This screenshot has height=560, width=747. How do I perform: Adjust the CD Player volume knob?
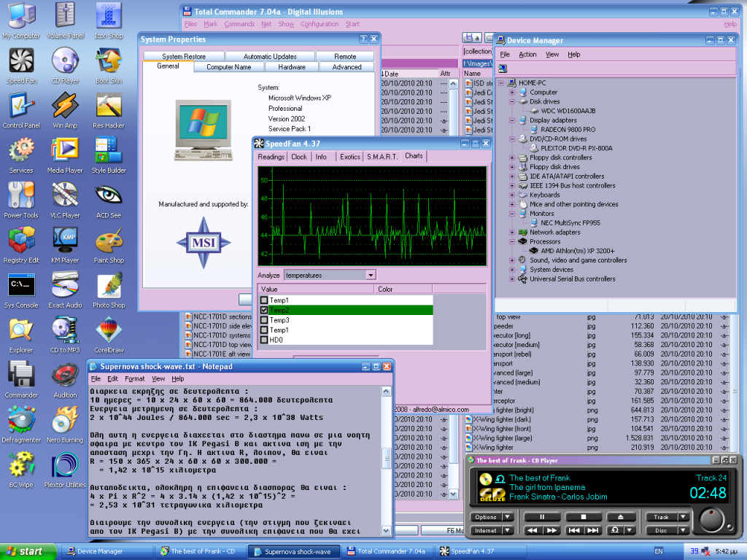pyautogui.click(x=712, y=519)
